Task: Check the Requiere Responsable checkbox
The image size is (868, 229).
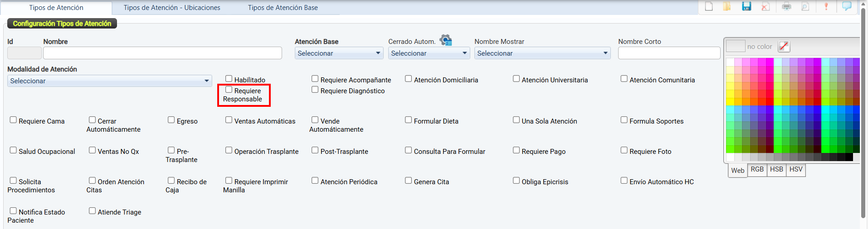Action: [x=229, y=90]
